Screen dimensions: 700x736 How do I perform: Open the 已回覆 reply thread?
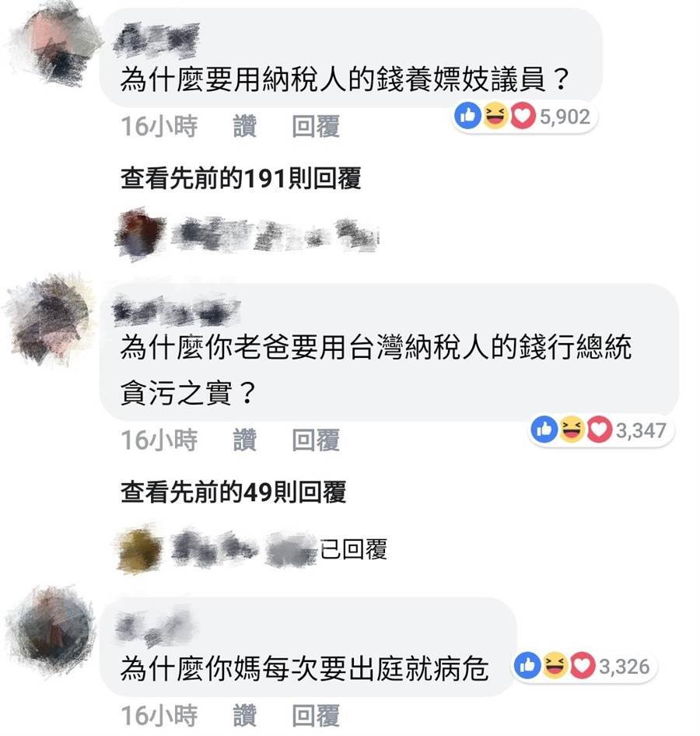[353, 548]
